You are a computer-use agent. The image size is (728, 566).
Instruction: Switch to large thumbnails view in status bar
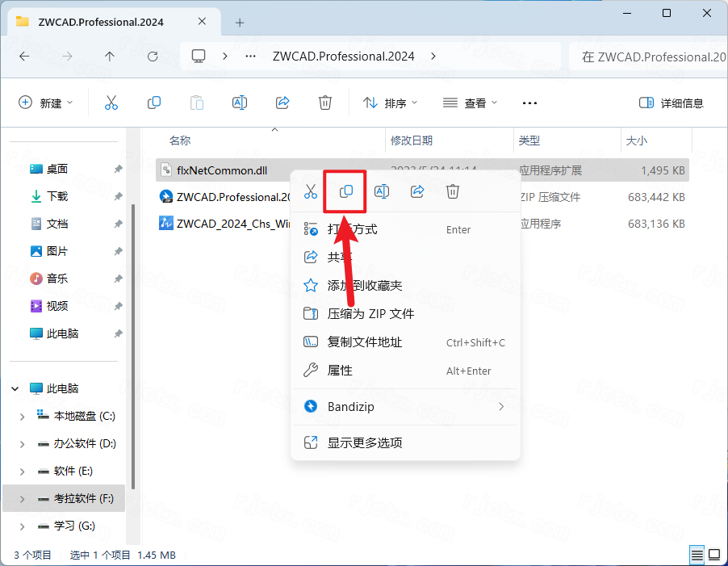pos(714,555)
